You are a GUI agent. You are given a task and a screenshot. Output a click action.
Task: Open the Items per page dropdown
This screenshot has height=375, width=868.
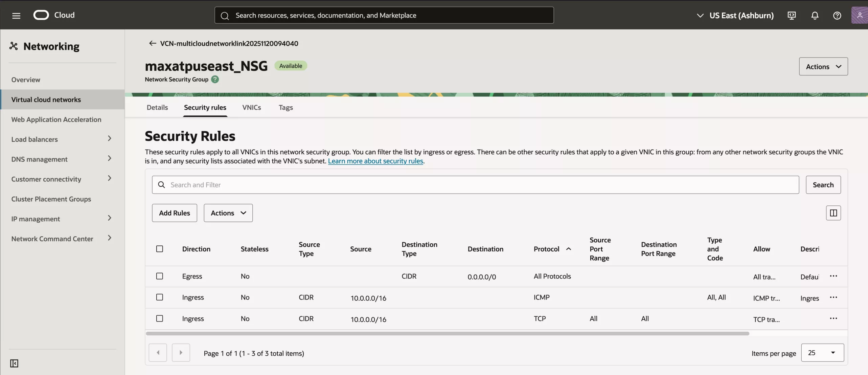point(822,353)
